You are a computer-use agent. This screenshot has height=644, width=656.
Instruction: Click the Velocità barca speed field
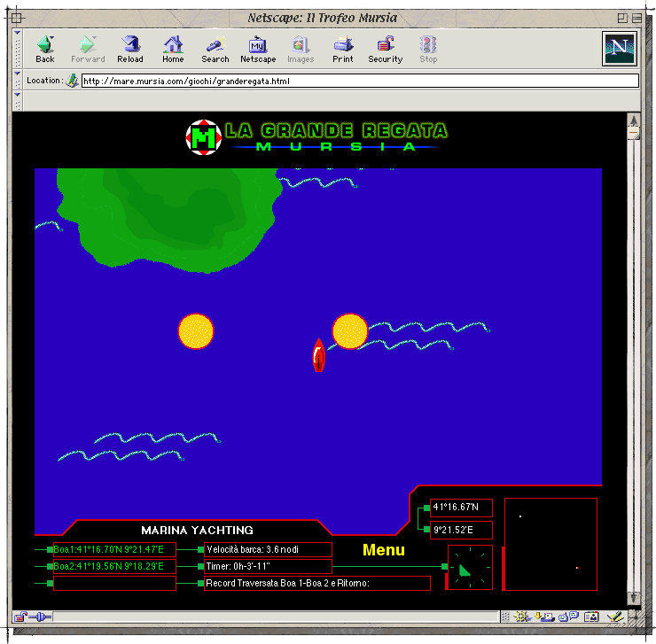(x=268, y=549)
